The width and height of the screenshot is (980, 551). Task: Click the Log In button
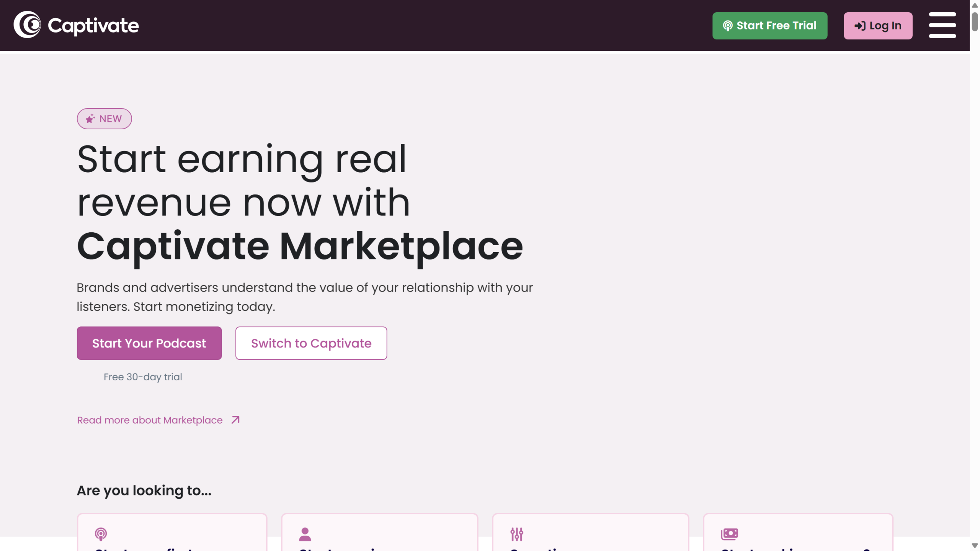[x=878, y=26]
